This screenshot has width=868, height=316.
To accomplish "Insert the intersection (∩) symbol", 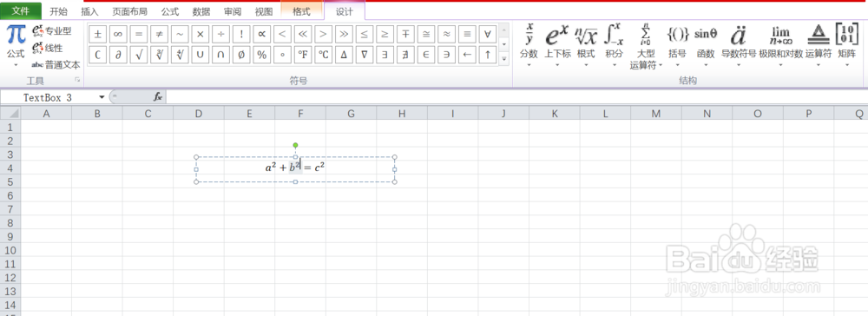I will coord(220,55).
